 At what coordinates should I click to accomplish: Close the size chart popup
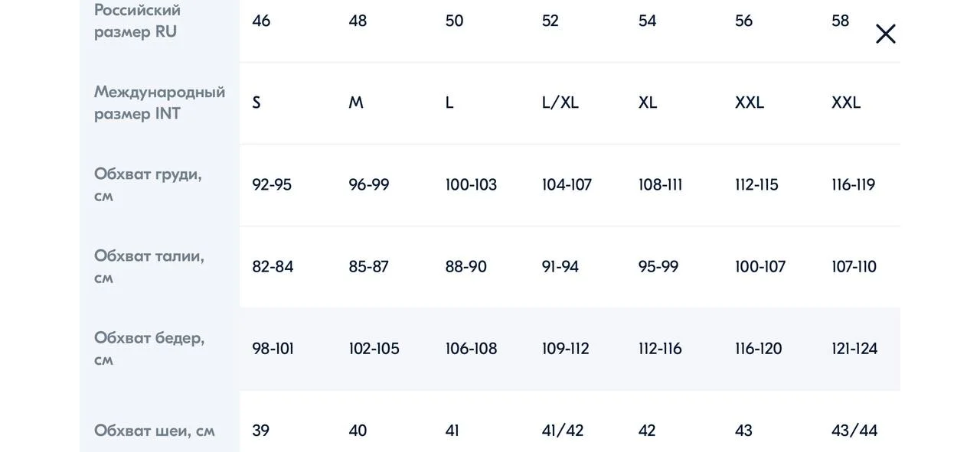(886, 34)
